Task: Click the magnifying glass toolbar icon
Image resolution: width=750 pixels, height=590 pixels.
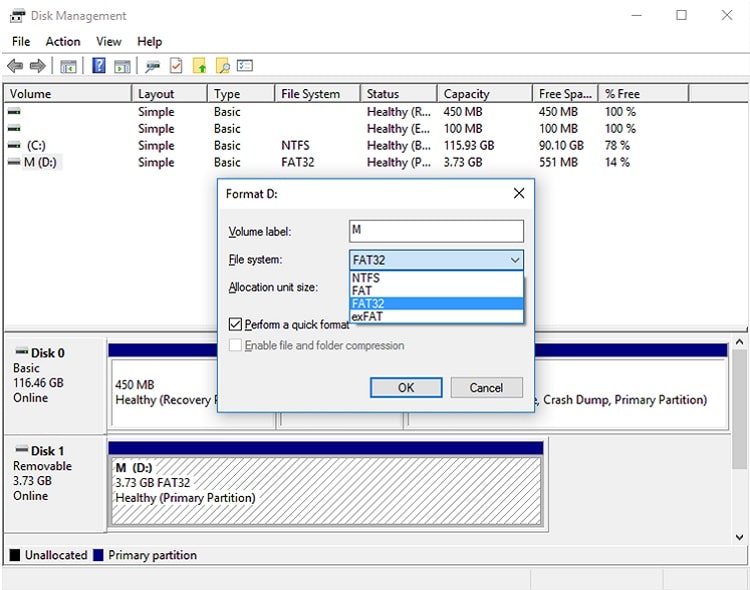Action: point(222,66)
